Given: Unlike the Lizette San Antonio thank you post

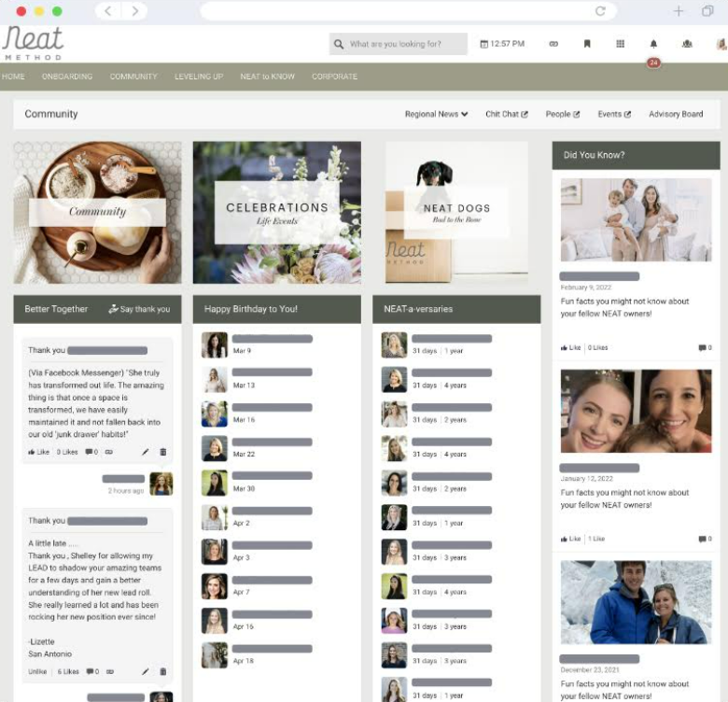Looking at the screenshot, I should [x=37, y=671].
